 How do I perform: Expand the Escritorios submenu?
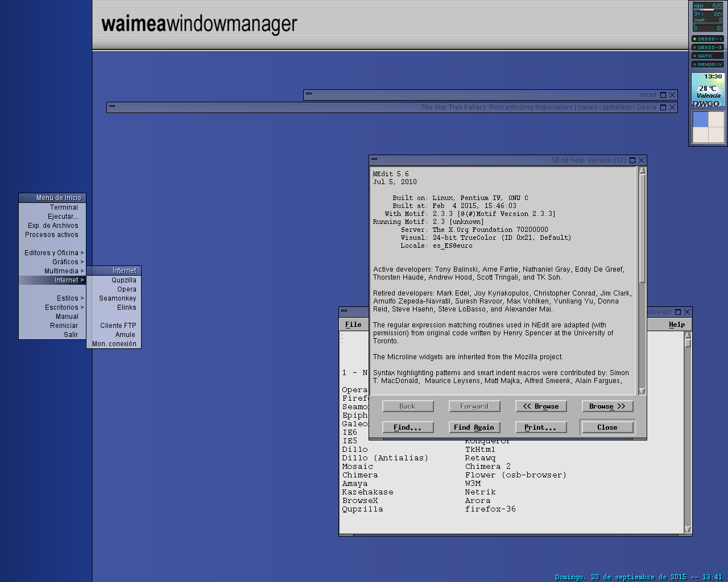click(52, 307)
